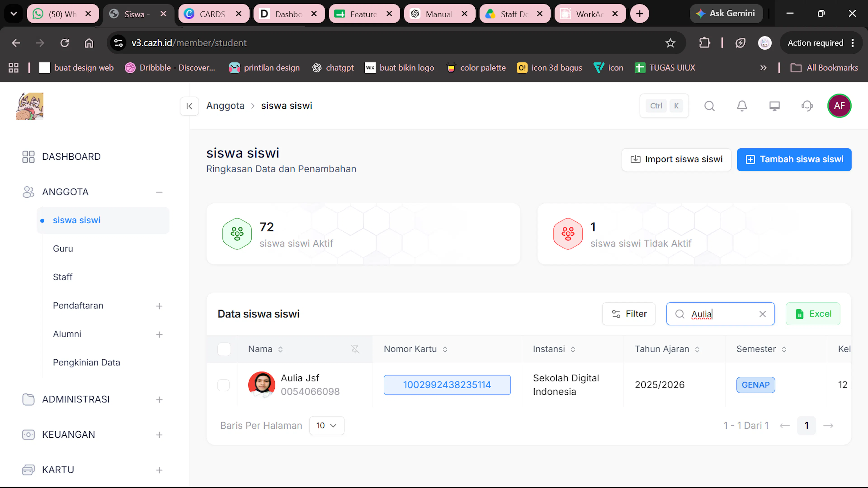868x488 pixels.
Task: Switch to the WhatsApp browser tab
Action: pos(63,14)
